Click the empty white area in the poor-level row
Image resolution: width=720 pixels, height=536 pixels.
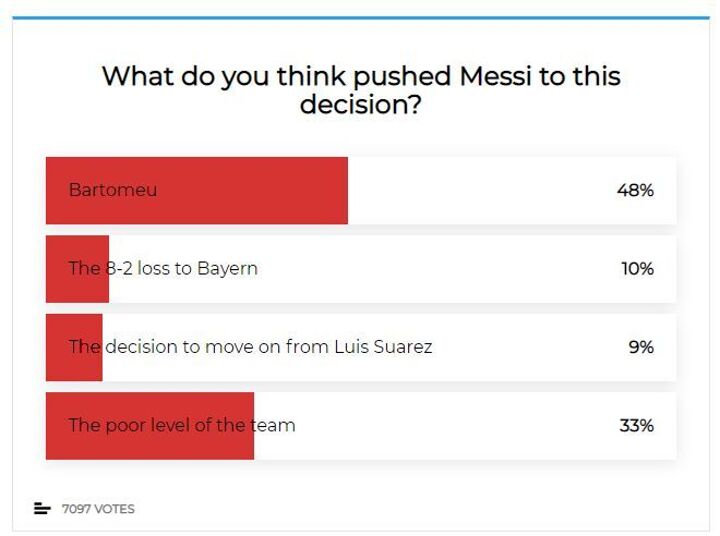point(450,425)
